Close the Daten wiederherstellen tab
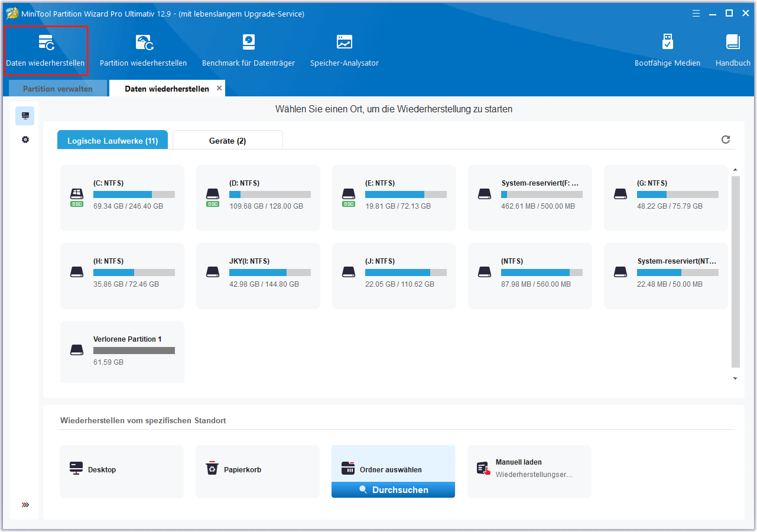This screenshot has width=757, height=532. (219, 88)
